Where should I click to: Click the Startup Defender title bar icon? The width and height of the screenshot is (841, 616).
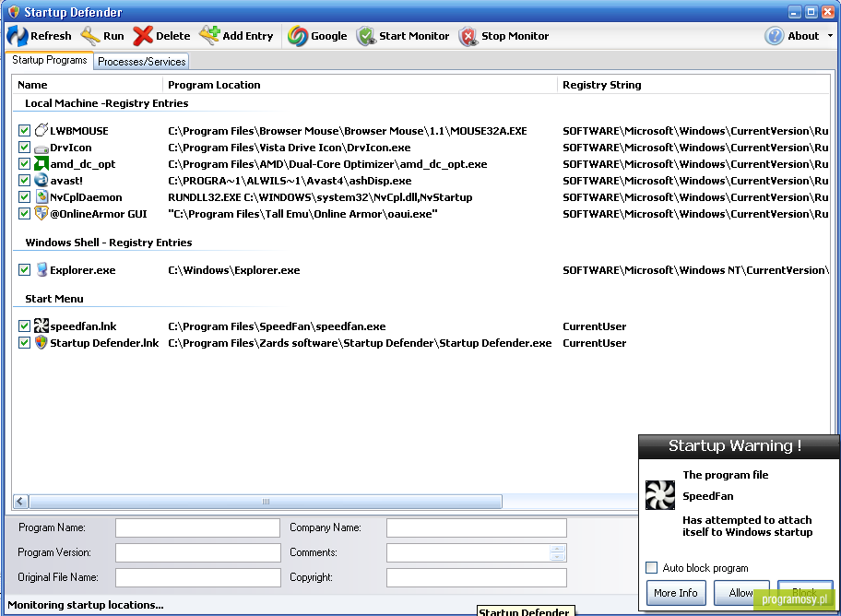pos(15,12)
